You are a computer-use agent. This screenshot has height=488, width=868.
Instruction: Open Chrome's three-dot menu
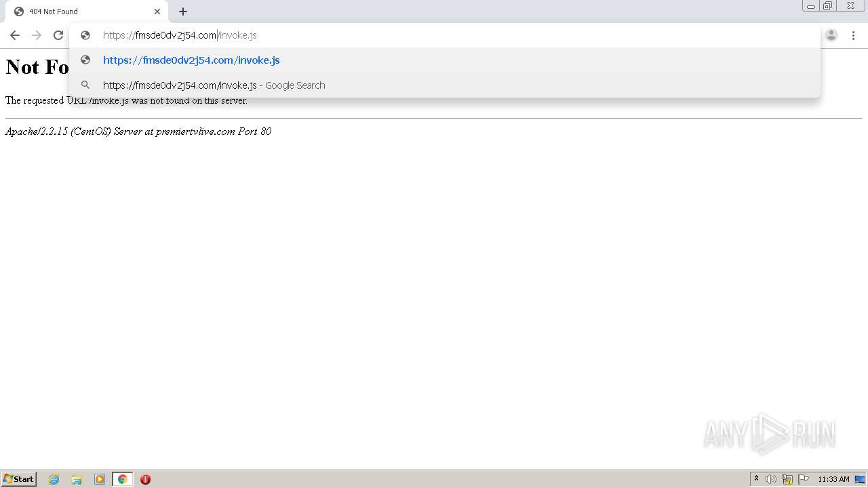tap(853, 35)
